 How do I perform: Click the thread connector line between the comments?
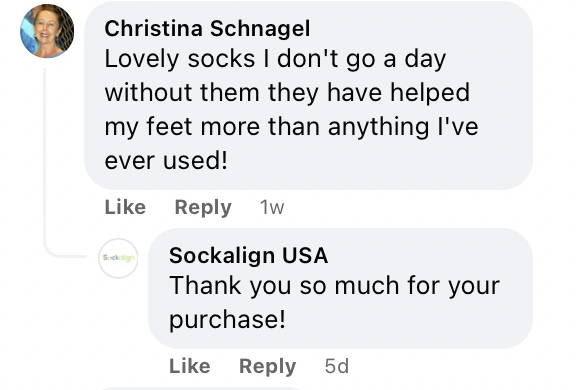click(x=45, y=162)
